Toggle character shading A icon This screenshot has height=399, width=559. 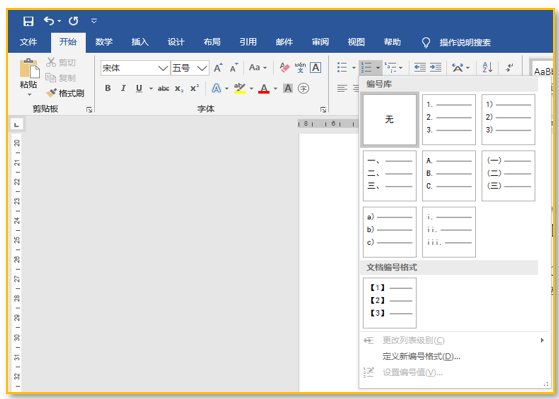coord(288,88)
